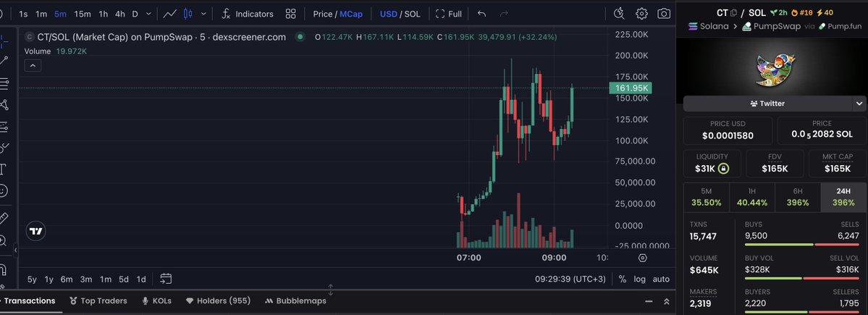Select the trend line drawing tool
Viewport: 868px width, 315px height.
click(4, 60)
